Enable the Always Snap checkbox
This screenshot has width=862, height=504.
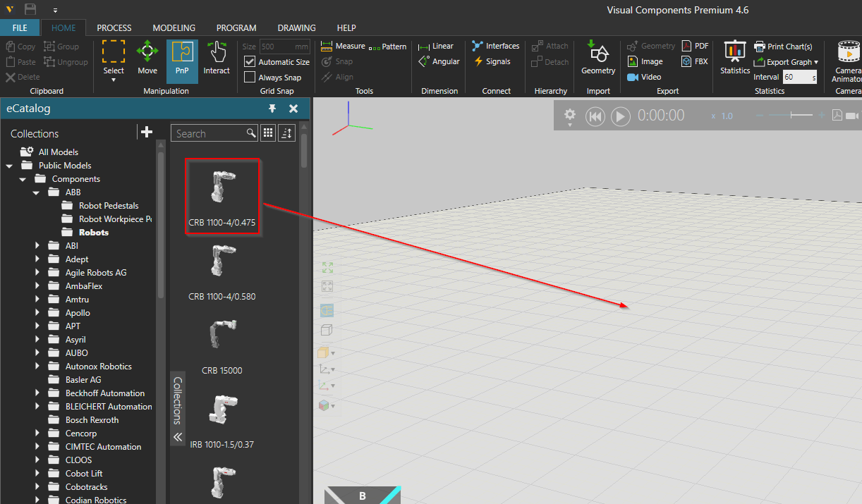[x=250, y=77]
